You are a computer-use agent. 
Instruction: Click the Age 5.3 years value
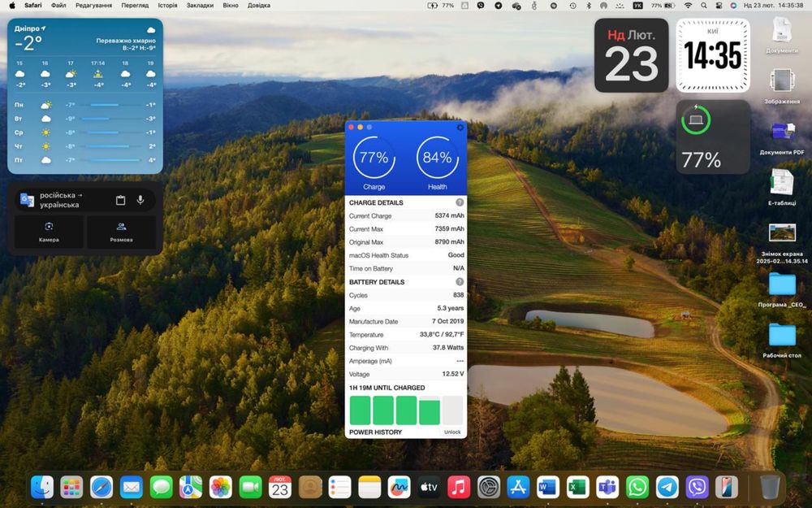click(451, 308)
